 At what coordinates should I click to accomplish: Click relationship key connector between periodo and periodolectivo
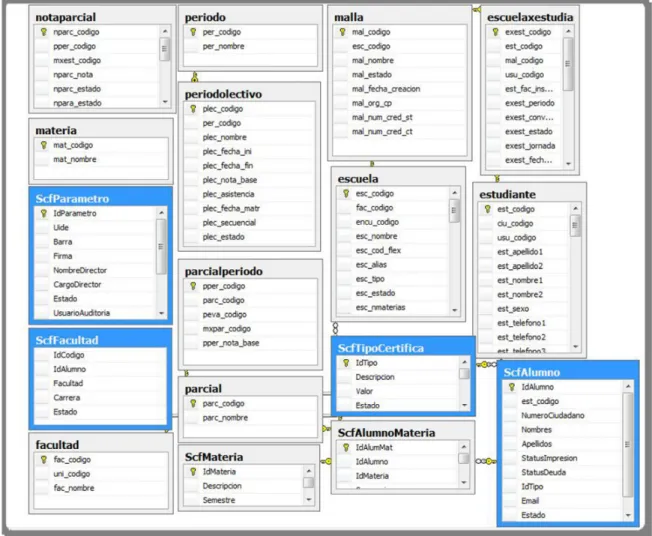[195, 77]
